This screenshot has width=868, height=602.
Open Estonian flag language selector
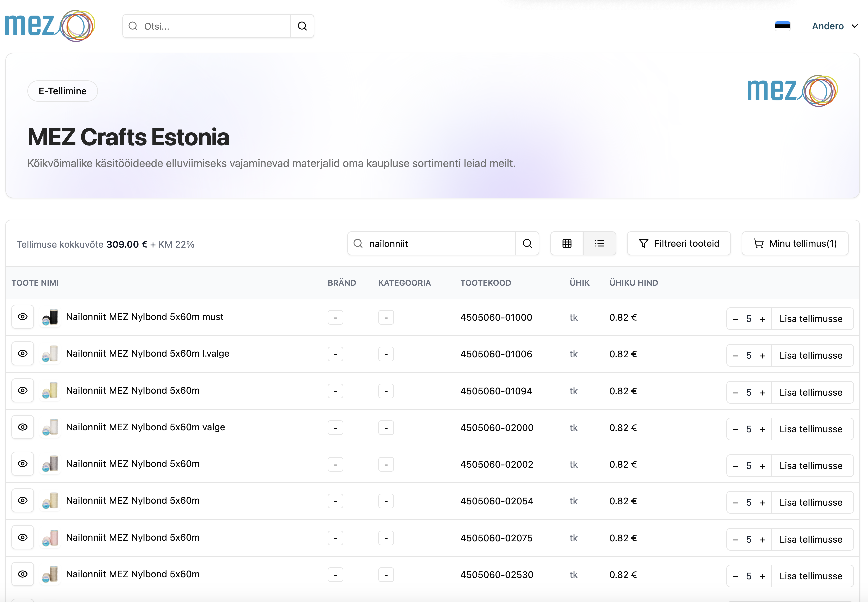coord(782,26)
